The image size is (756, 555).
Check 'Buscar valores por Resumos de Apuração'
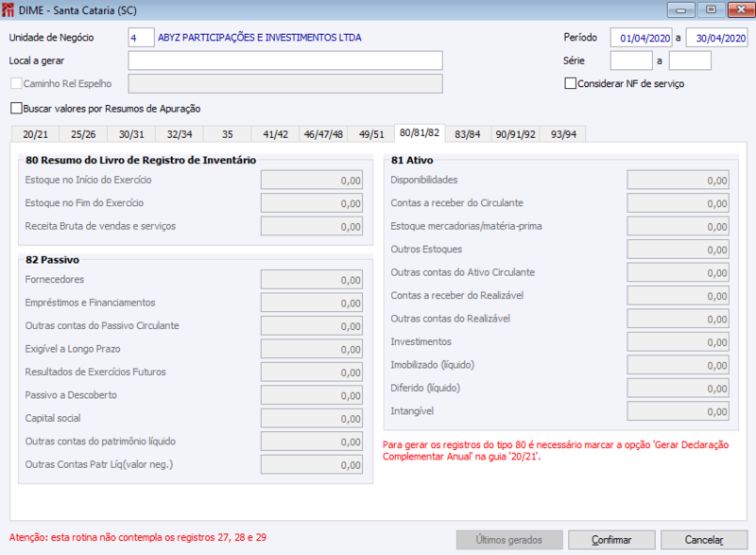[15, 107]
